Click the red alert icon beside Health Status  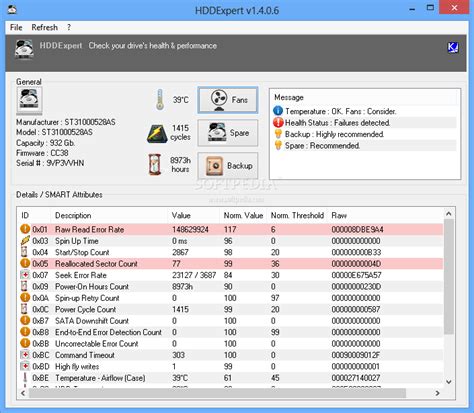coord(278,122)
